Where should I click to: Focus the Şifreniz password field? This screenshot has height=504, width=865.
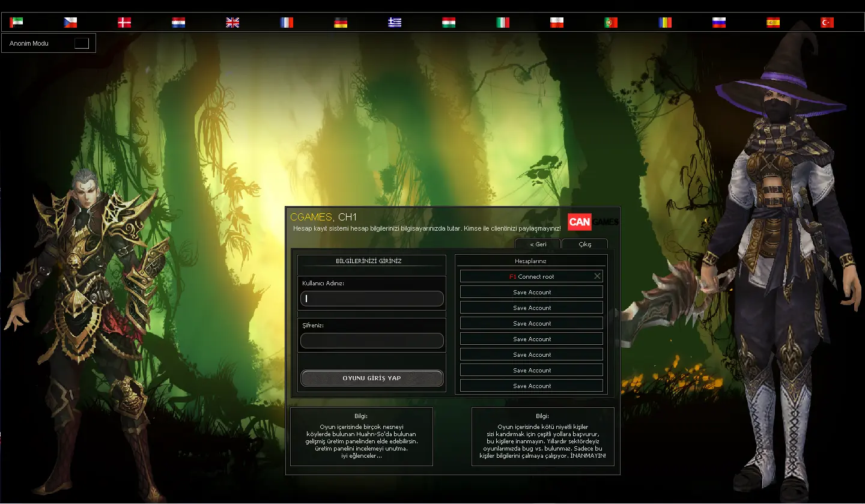click(372, 341)
